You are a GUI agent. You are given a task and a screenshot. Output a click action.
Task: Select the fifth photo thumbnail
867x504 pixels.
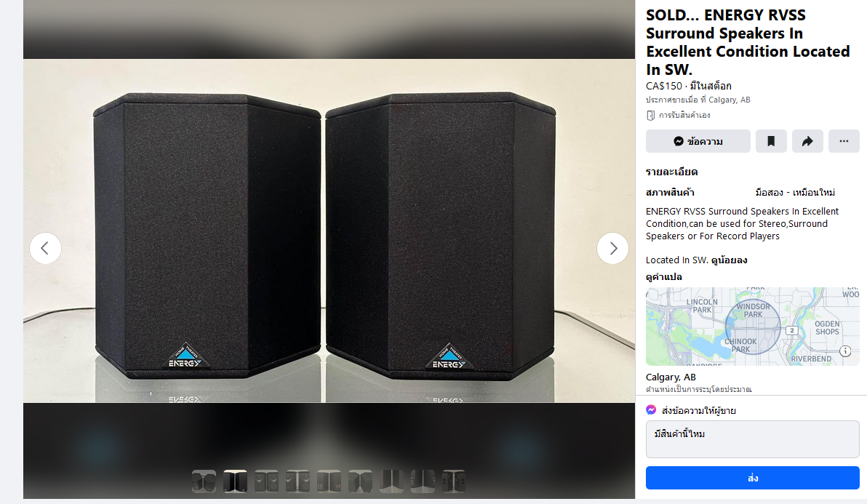click(329, 481)
